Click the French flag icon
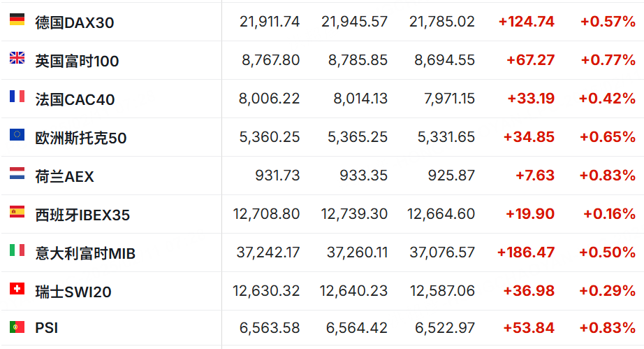This screenshot has height=349, width=644. tap(17, 97)
